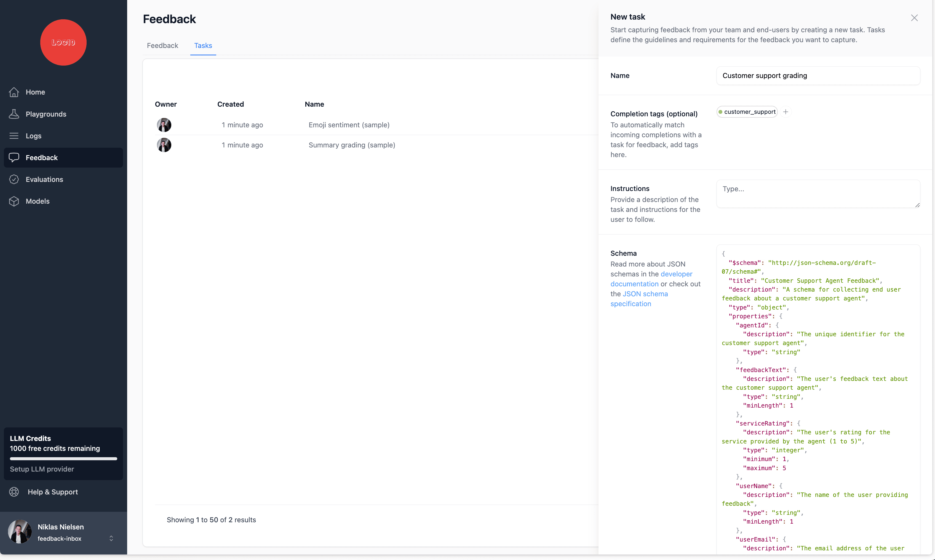Open Logs in the sidebar
Image resolution: width=935 pixels, height=560 pixels.
tap(63, 136)
